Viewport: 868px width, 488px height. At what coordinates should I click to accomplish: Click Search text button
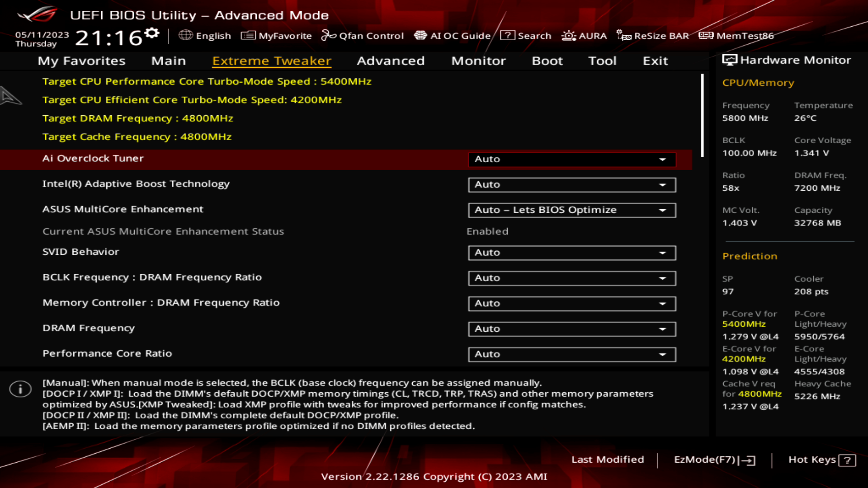pos(534,36)
